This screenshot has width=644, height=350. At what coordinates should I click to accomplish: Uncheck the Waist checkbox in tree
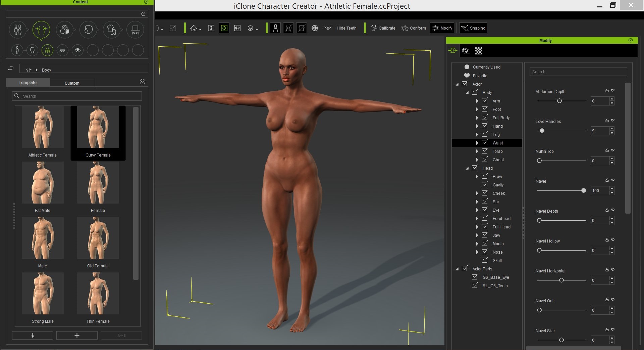tap(485, 143)
